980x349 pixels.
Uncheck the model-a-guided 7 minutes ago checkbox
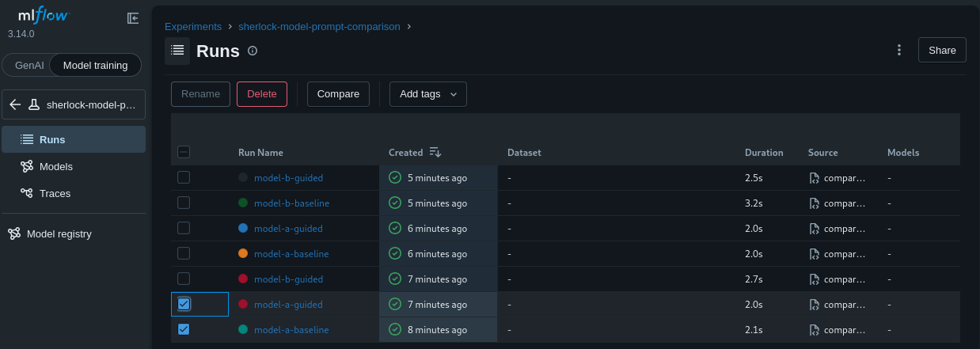click(184, 304)
